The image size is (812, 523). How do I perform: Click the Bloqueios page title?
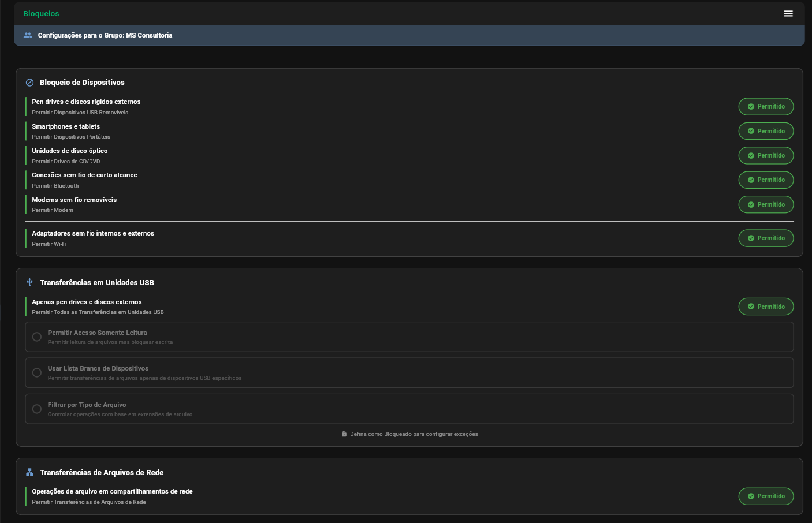(x=41, y=13)
